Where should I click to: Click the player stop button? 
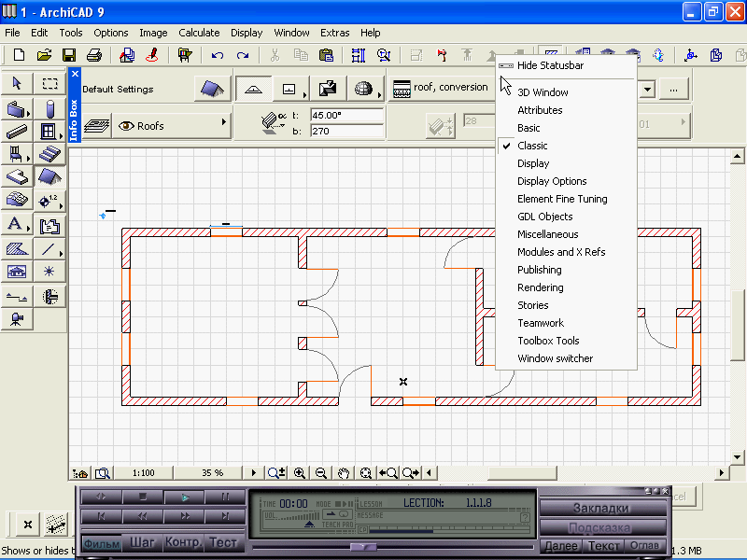[143, 497]
